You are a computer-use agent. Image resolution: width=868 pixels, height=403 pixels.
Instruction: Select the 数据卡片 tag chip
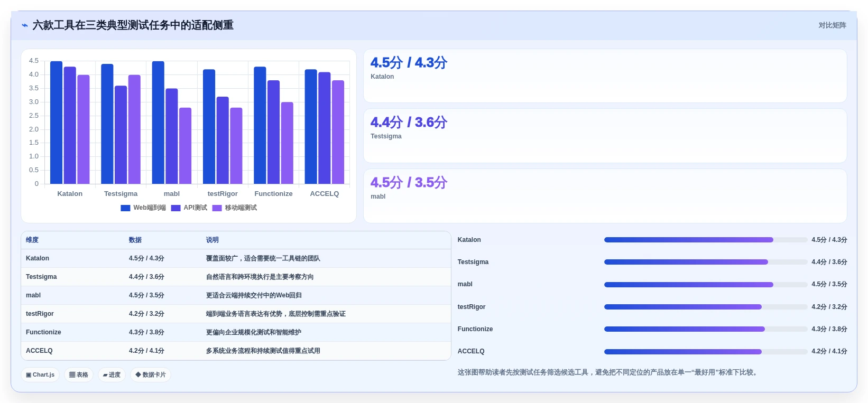(151, 375)
